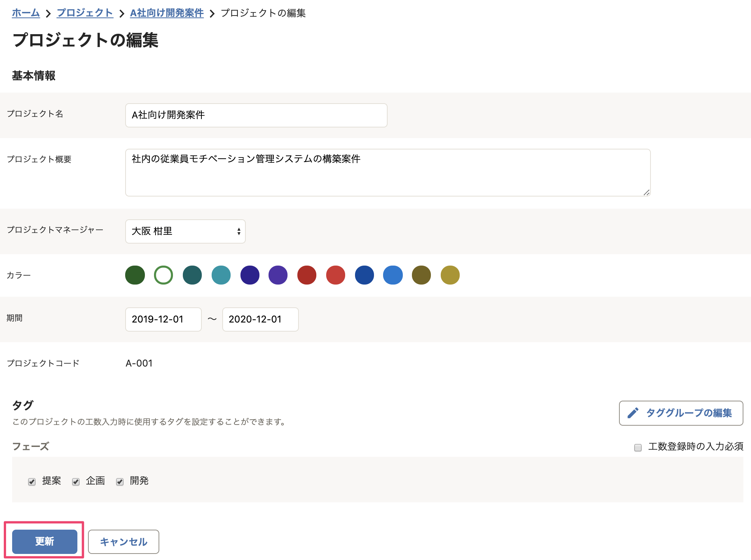Viewport: 751px width, 560px height.
Task: Open プロジェクト breadcrumb link
Action: [85, 13]
